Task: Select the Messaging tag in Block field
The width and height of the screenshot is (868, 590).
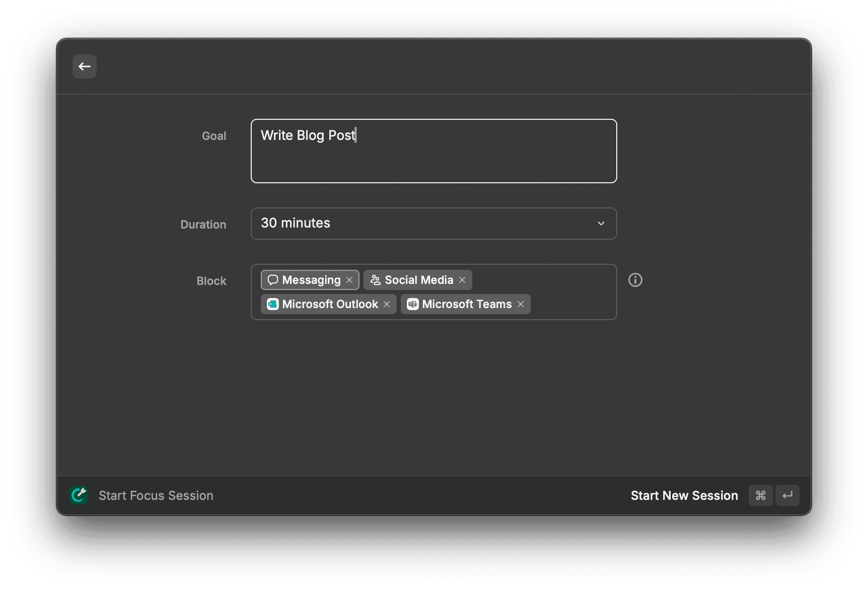Action: [x=311, y=280]
